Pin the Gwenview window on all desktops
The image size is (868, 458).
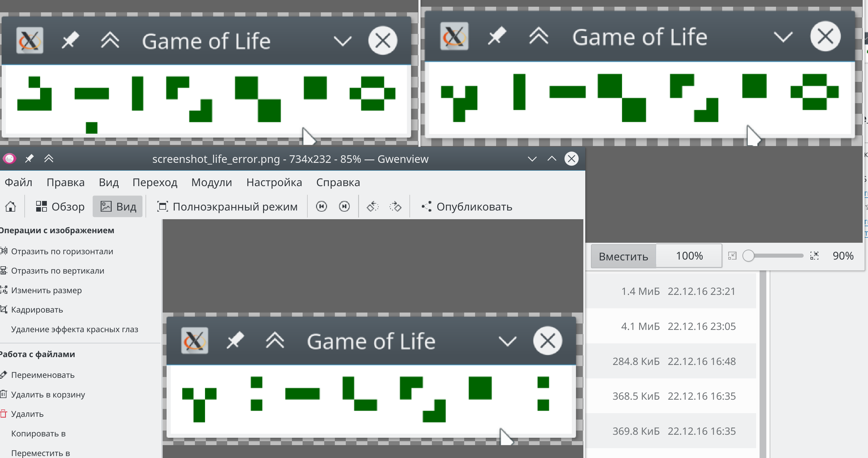29,158
